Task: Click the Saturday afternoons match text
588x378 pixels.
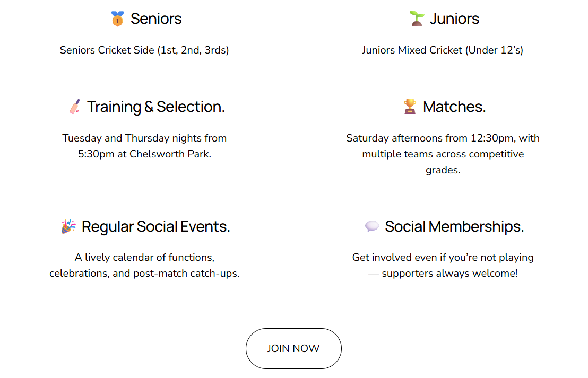Action: (443, 138)
